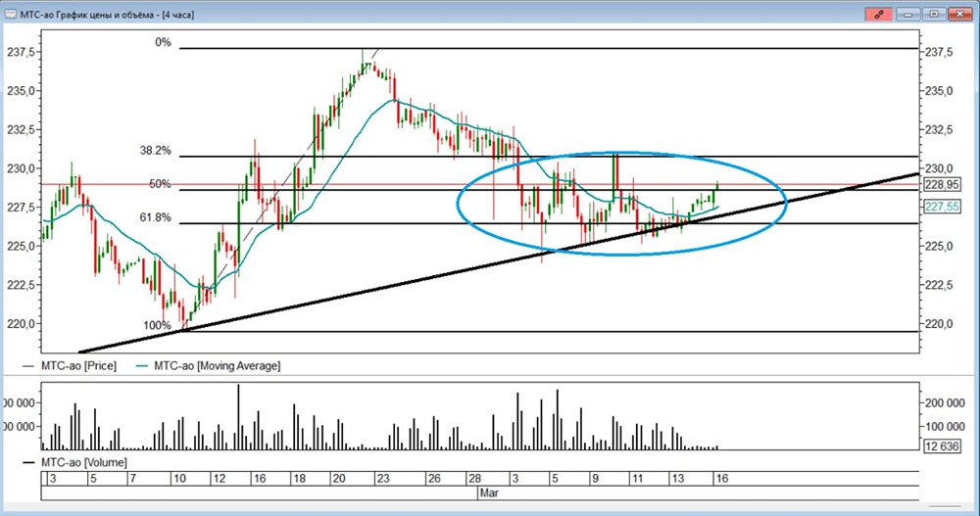This screenshot has height=516, width=980.
Task: Click date 9 on the time axis
Action: 595,479
